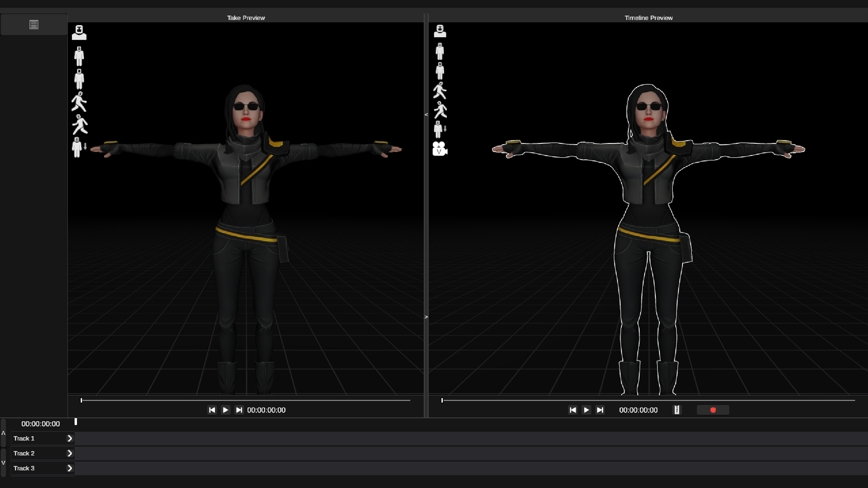Click the Take Preview scrubber bar
Viewport: 868px width, 488px height.
pyautogui.click(x=245, y=400)
